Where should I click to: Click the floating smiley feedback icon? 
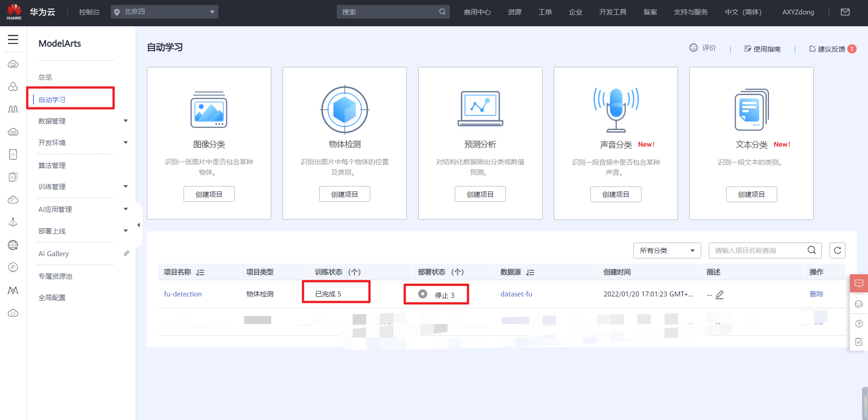tap(859, 304)
